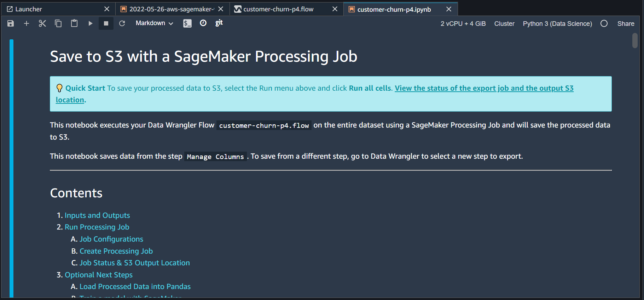Insert a new cell with the plus icon
Viewport: 644px width, 300px height.
[27, 23]
